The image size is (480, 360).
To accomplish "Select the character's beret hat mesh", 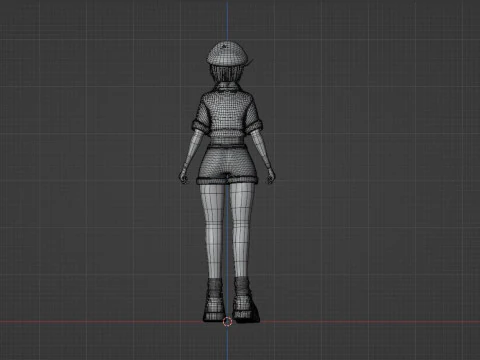I will [x=228, y=53].
